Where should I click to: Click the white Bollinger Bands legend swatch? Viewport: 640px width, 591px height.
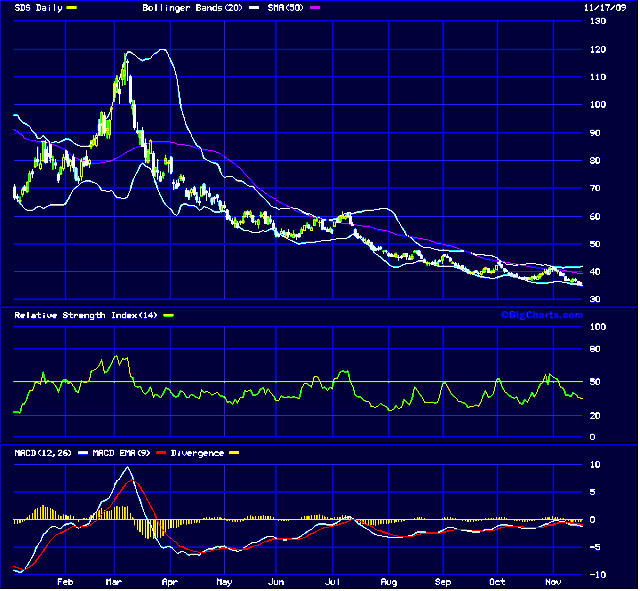pos(255,8)
